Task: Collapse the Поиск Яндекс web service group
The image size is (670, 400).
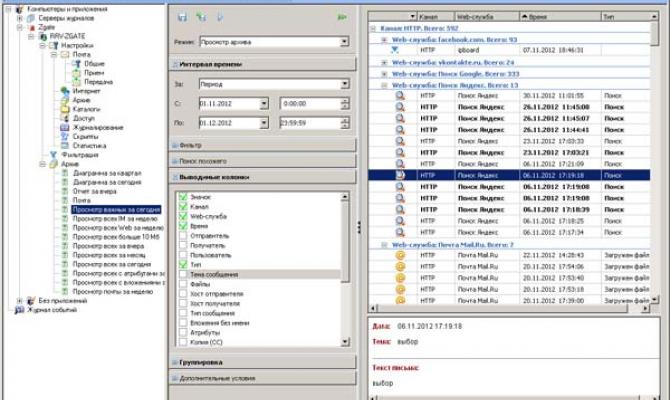Action: click(384, 85)
